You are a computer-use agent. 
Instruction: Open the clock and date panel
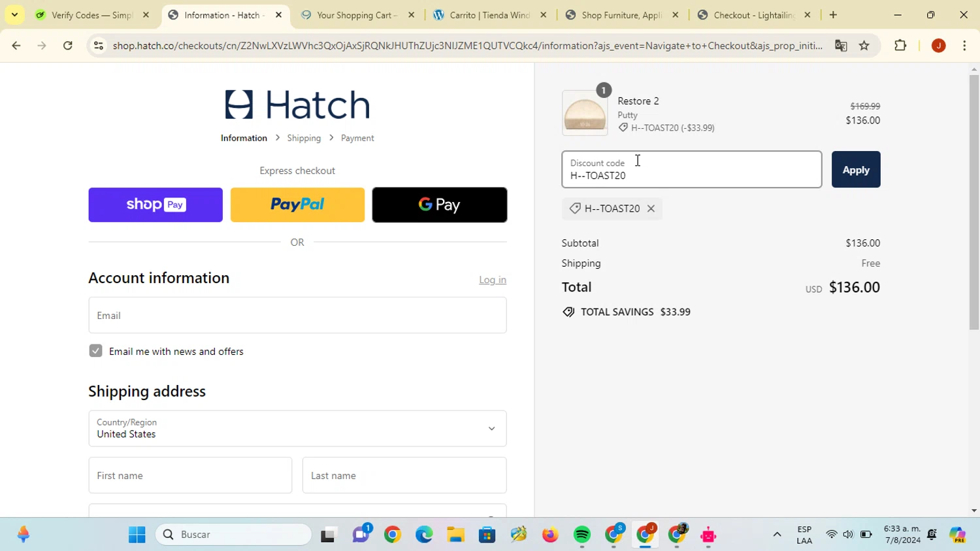tap(902, 535)
